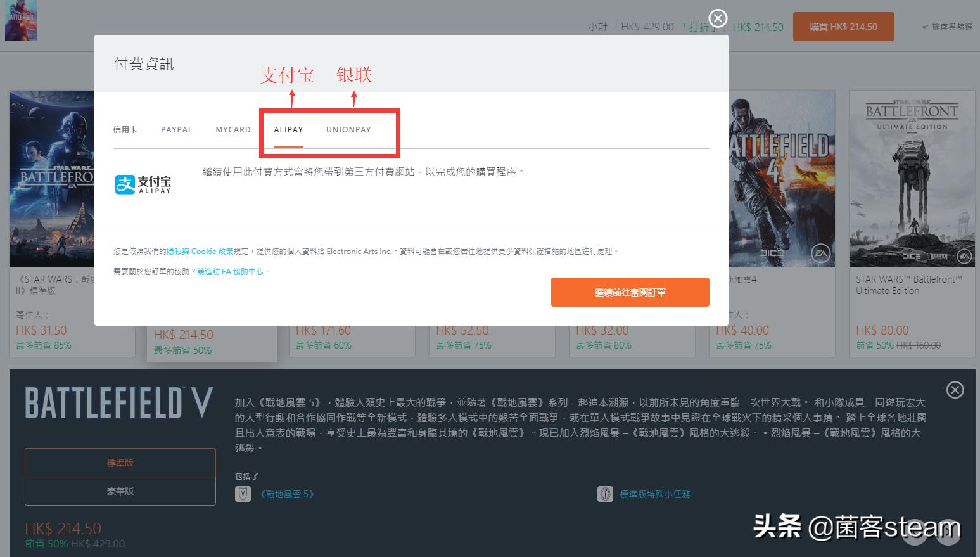The width and height of the screenshot is (980, 557).
Task: Select the 豪華版 edition option
Action: [120, 491]
